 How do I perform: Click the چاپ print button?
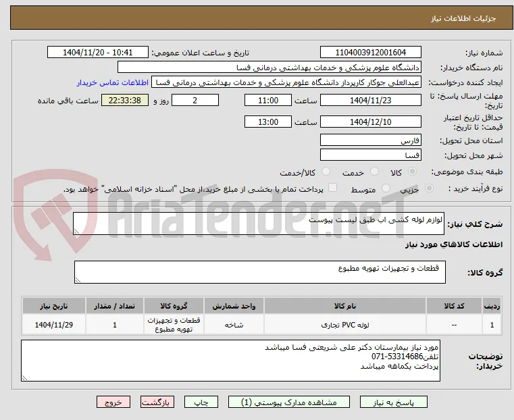[x=201, y=402]
